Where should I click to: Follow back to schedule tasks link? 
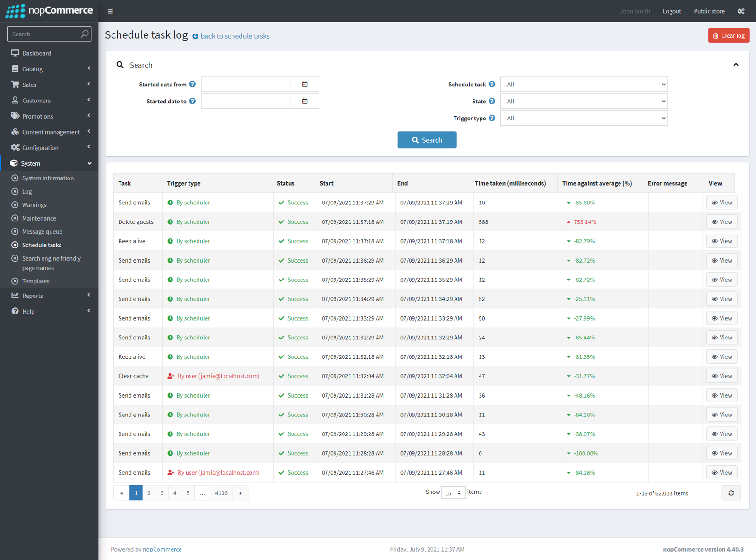235,36
